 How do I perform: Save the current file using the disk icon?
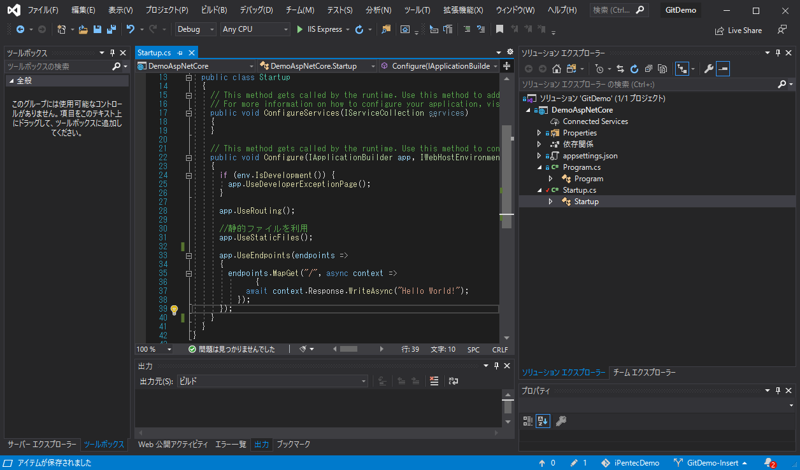click(97, 30)
